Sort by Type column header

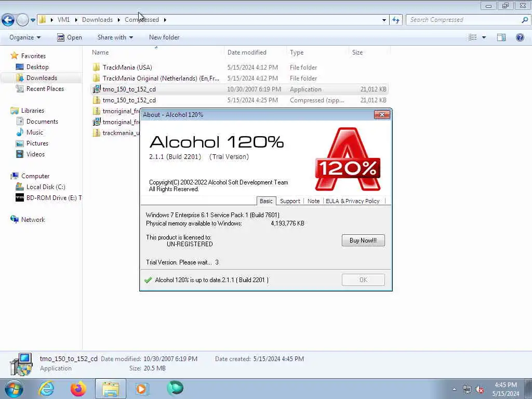click(x=297, y=52)
